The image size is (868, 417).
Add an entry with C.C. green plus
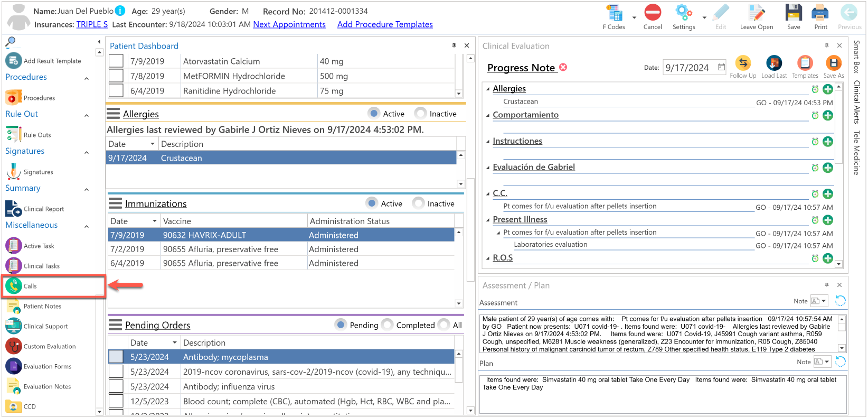pos(828,194)
